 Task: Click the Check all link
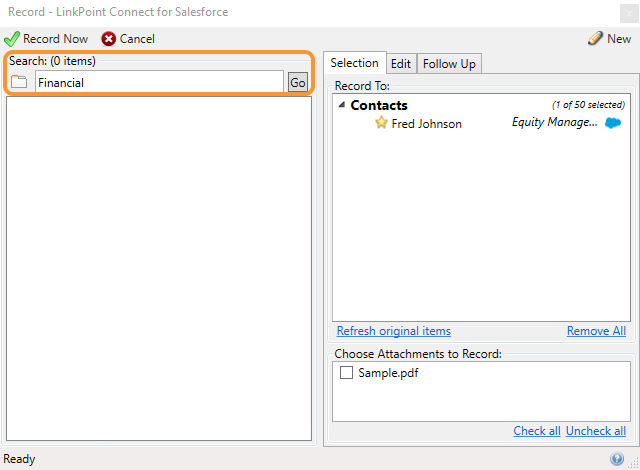click(x=537, y=431)
